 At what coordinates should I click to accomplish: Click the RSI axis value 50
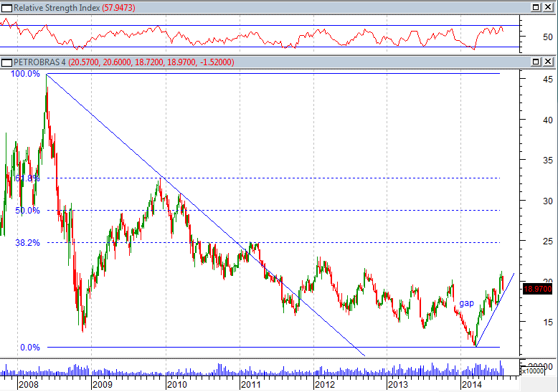(x=548, y=37)
